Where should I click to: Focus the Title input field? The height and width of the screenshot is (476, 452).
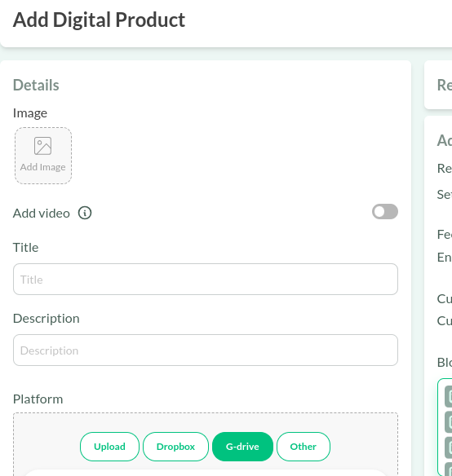[206, 280]
